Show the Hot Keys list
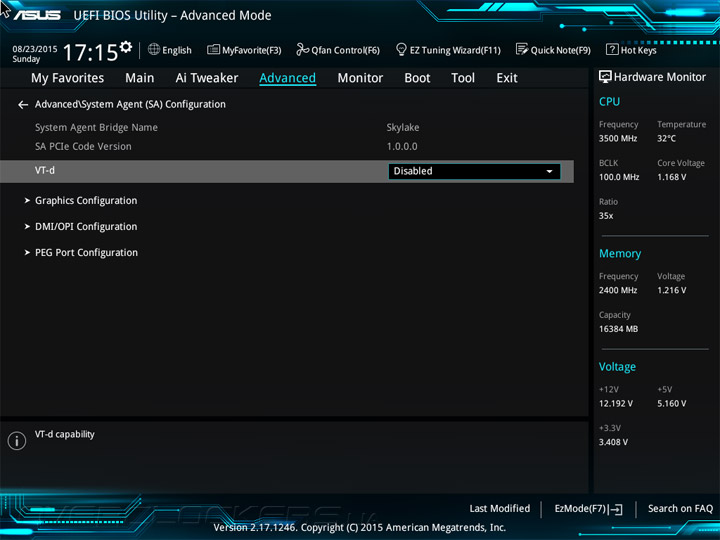720x540 pixels. 639,50
